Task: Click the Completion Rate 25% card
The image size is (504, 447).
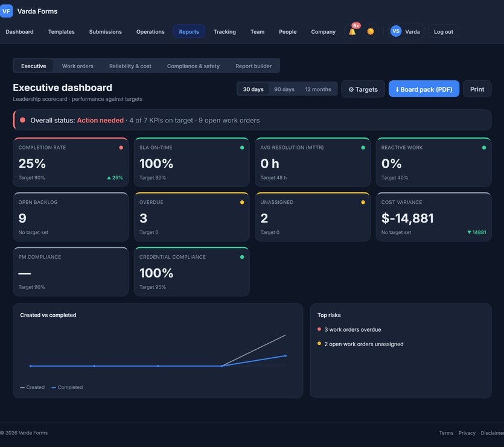Action: 71,162
